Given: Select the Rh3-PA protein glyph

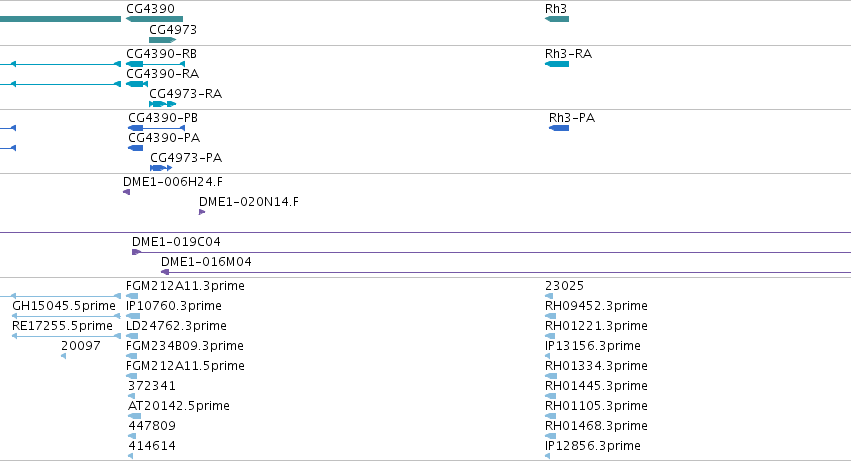Looking at the screenshot, I should (x=559, y=128).
